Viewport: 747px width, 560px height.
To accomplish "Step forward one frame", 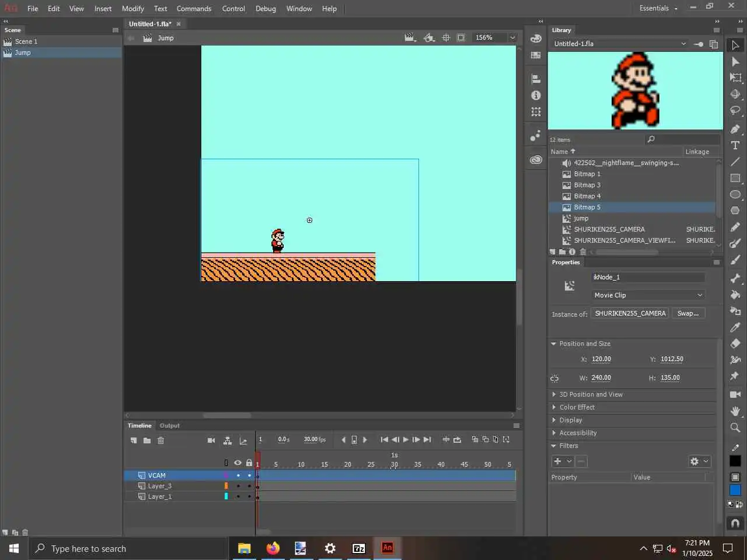I will point(416,440).
